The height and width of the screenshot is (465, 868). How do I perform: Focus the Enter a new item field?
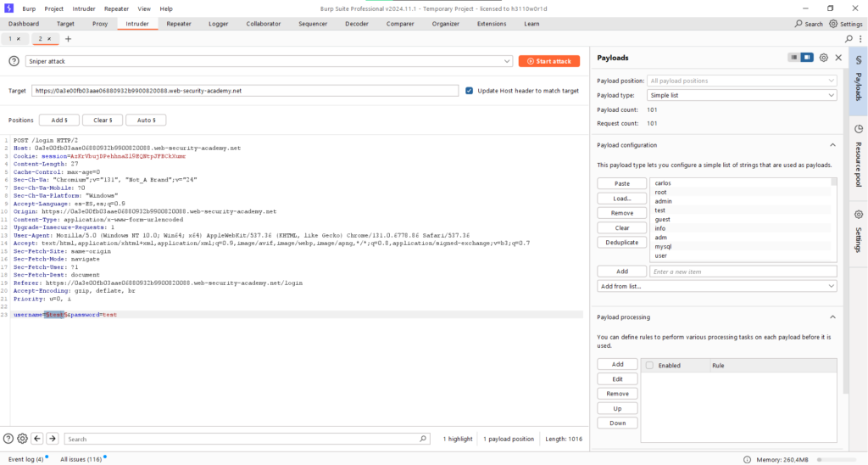pyautogui.click(x=743, y=272)
